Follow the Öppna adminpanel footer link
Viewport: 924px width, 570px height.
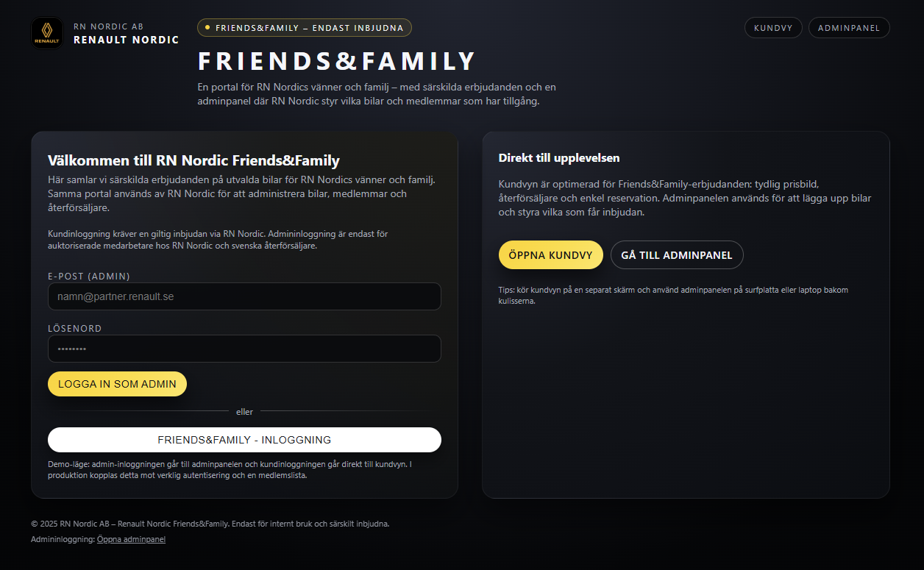(131, 539)
